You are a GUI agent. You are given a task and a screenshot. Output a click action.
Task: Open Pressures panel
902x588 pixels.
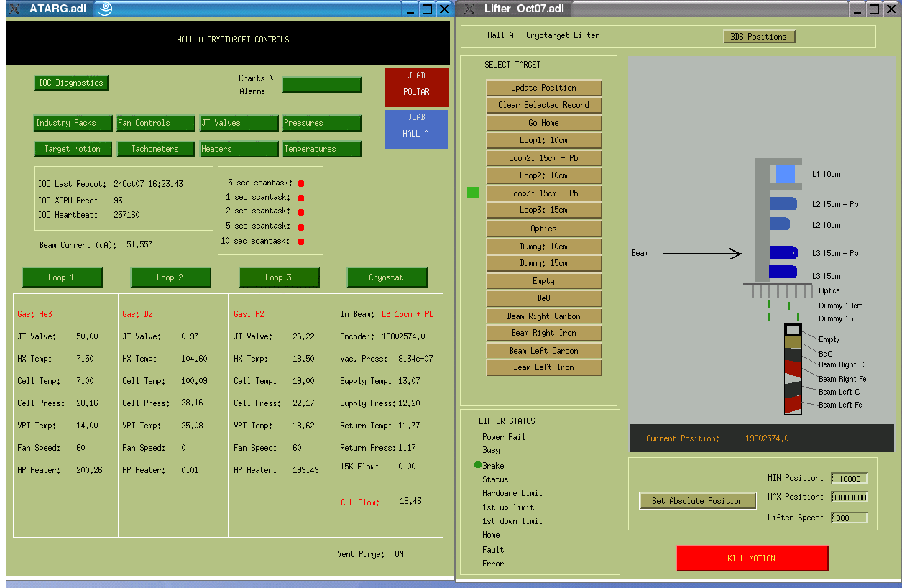[x=321, y=123]
